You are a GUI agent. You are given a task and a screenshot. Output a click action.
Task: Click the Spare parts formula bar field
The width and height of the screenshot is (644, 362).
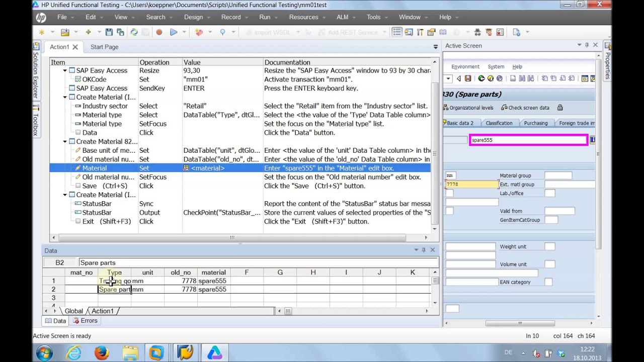(258, 262)
